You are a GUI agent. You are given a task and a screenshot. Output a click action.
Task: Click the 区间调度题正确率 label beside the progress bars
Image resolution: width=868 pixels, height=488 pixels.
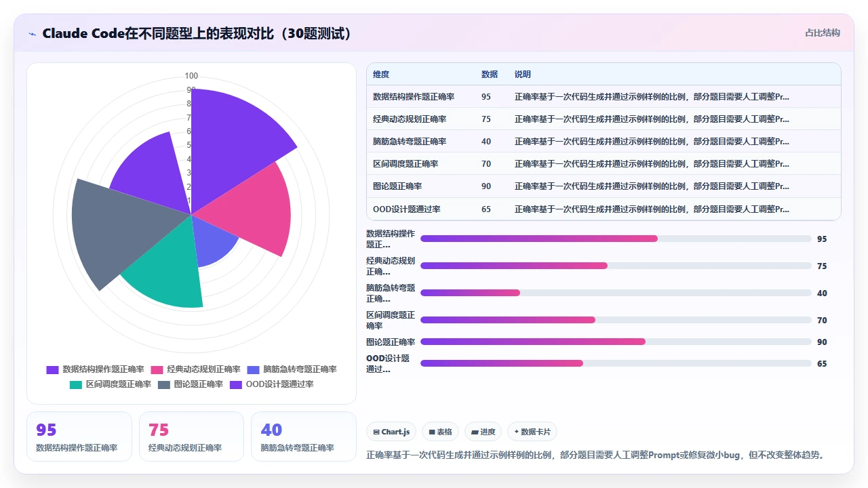[x=391, y=320]
